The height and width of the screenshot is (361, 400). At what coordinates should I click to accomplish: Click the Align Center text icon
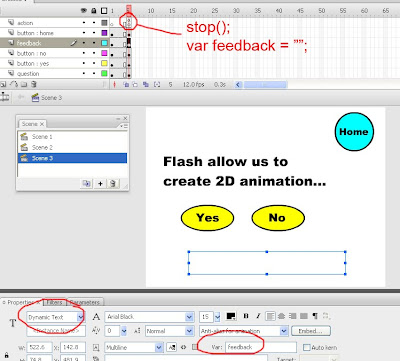coord(281,316)
